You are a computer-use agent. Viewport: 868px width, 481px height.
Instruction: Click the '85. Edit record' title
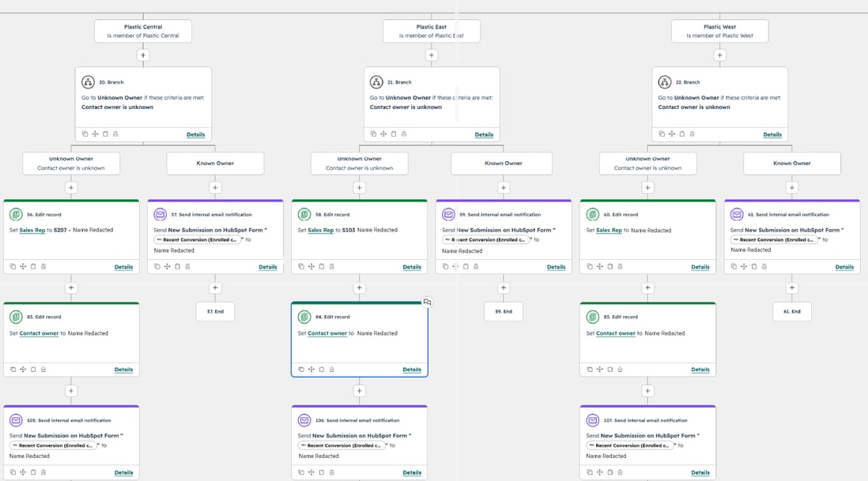pyautogui.click(x=621, y=317)
